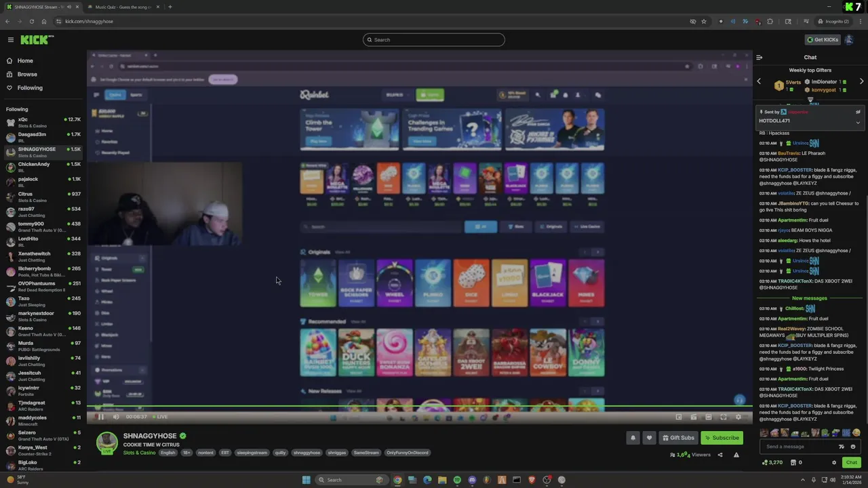868x488 pixels.
Task: Click the Subscribe button
Action: 722,438
